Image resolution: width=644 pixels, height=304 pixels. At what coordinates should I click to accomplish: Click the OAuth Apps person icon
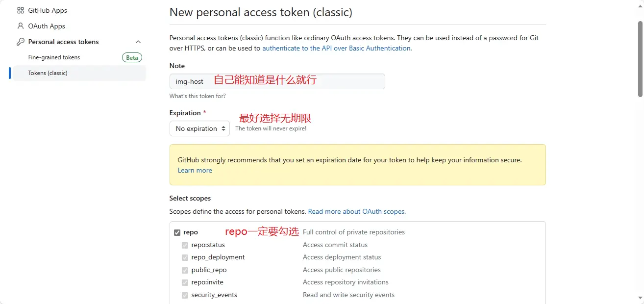(21, 26)
